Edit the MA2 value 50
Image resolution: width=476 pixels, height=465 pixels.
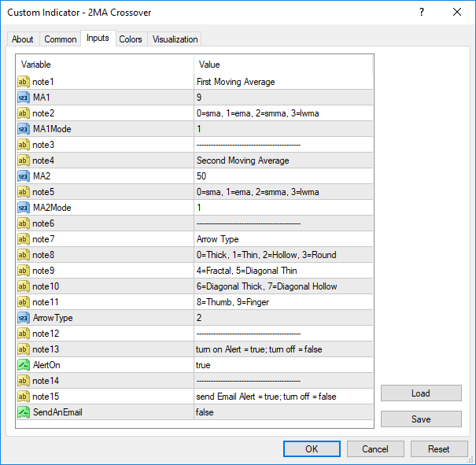click(x=283, y=176)
